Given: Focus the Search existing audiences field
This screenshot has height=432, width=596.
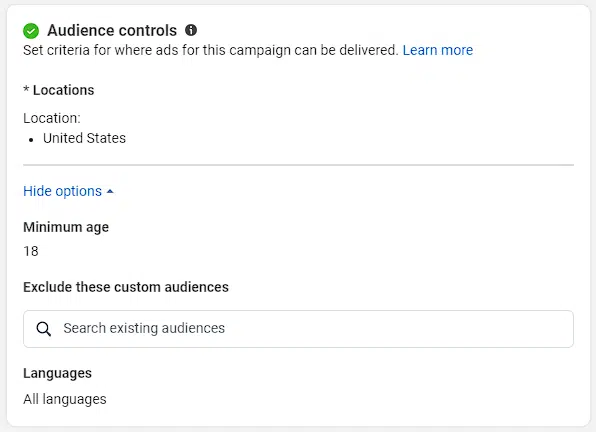Looking at the screenshot, I should (298, 329).
